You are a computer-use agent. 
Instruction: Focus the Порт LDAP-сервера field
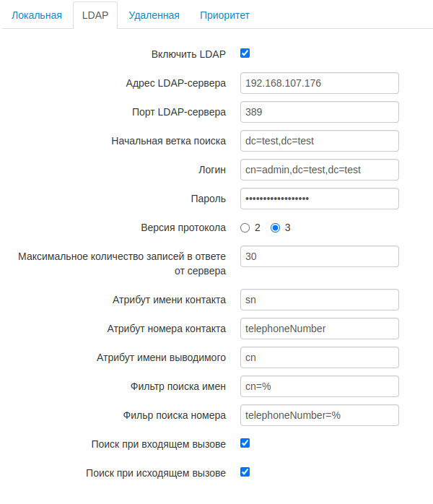pyautogui.click(x=319, y=112)
